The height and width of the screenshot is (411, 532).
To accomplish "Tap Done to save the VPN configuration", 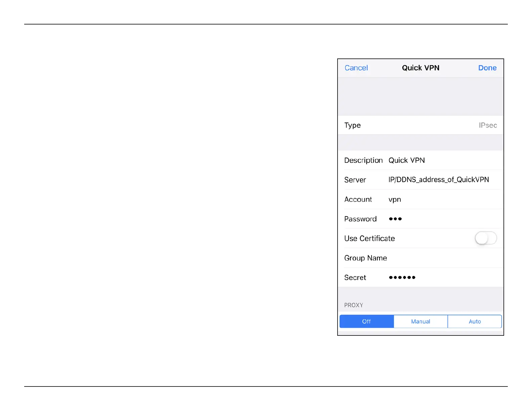I will 487,68.
